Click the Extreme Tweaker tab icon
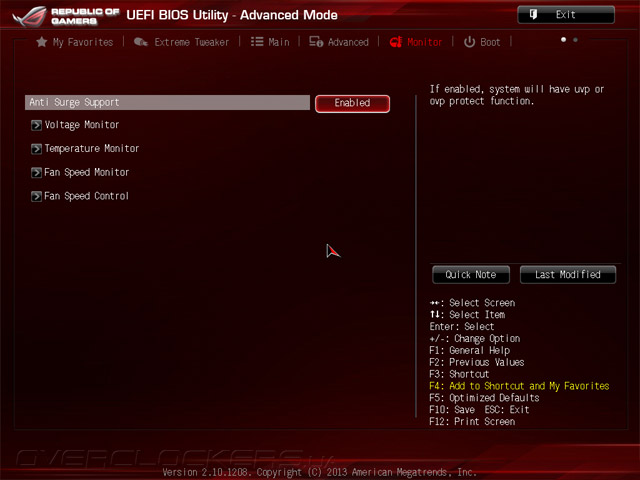 [141, 42]
